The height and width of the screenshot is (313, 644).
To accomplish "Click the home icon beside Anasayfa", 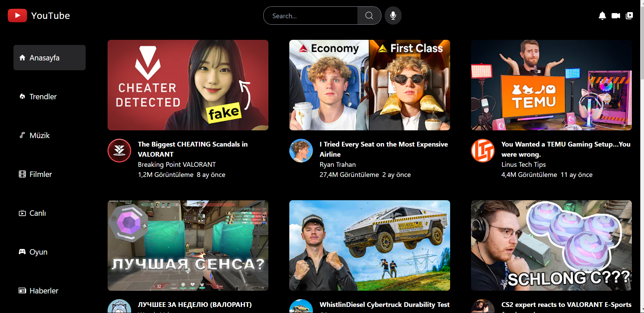I will (x=22, y=58).
